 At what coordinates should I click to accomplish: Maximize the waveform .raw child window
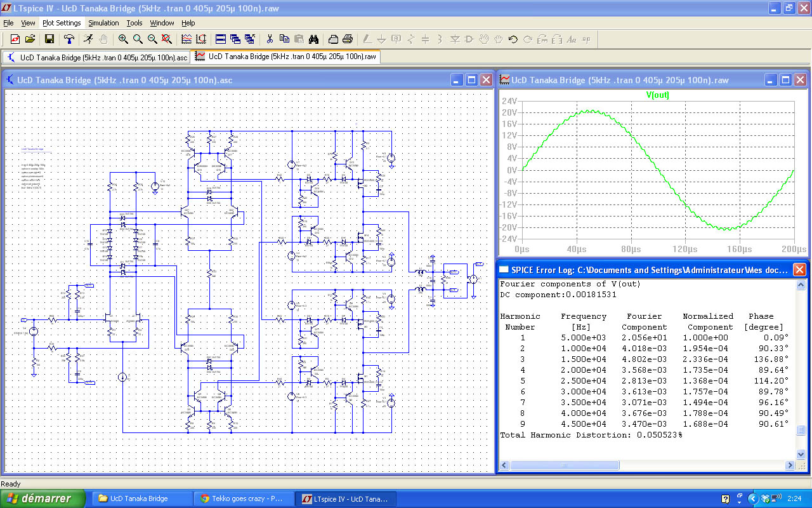785,80
